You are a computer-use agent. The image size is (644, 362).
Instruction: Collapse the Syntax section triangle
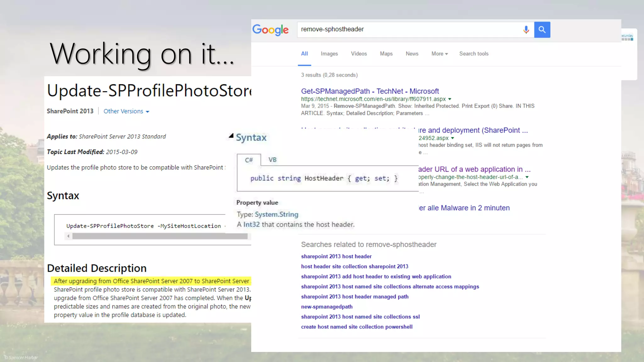click(x=231, y=136)
